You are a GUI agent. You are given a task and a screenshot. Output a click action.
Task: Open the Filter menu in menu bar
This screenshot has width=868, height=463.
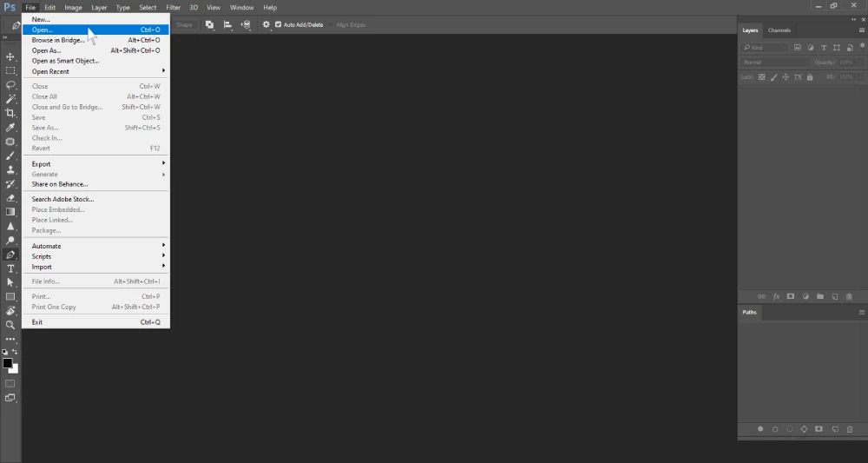pyautogui.click(x=174, y=8)
